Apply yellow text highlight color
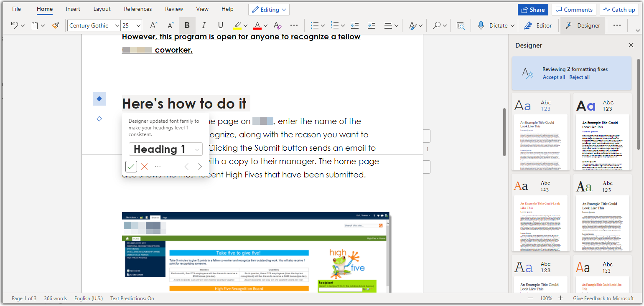The width and height of the screenshot is (644, 306). click(237, 25)
